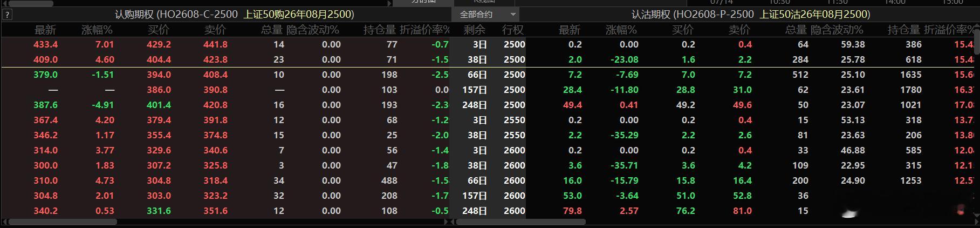Select call last price 409.0
This screenshot has height=228, width=980.
pyautogui.click(x=45, y=59)
